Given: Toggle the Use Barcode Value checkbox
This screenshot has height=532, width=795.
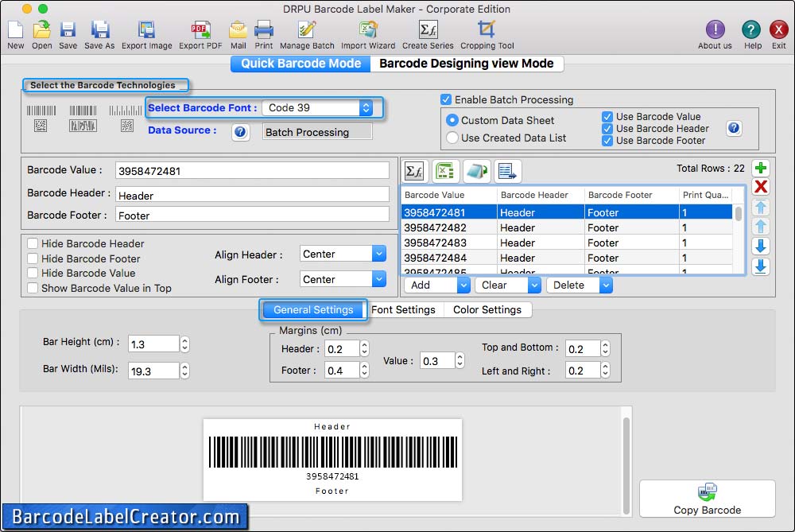Looking at the screenshot, I should point(607,117).
